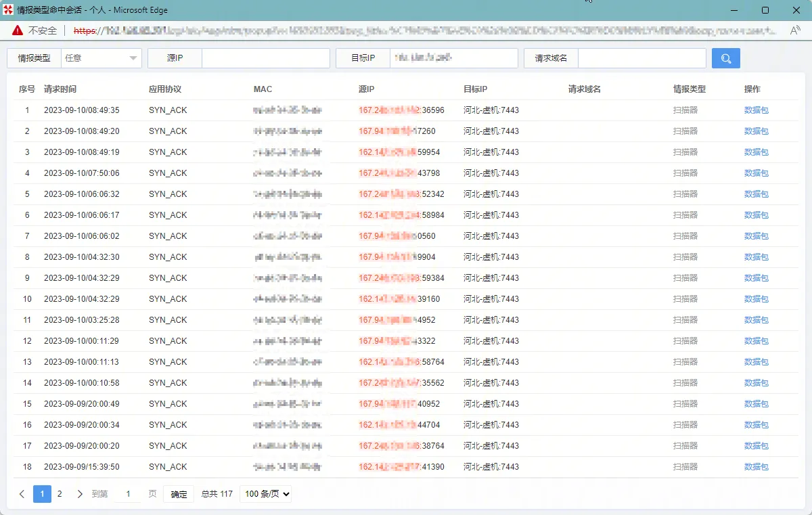Select page 2 in pagination

pyautogui.click(x=60, y=494)
